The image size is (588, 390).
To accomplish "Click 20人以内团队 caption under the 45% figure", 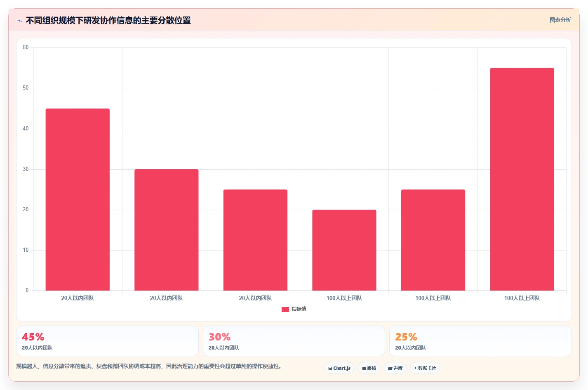I will (x=37, y=348).
